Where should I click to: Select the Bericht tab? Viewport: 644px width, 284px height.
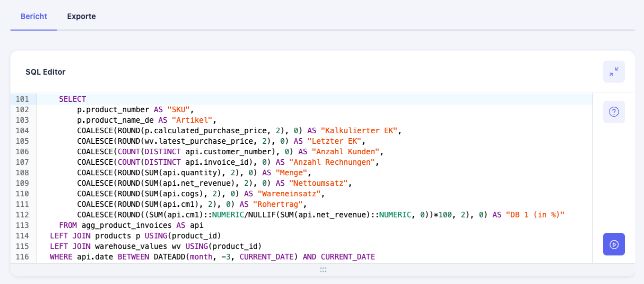33,17
